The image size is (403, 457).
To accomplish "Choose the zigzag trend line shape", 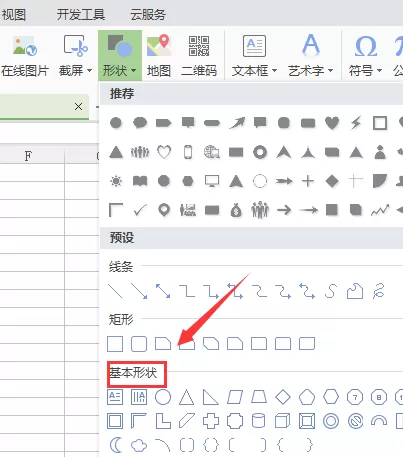I will click(380, 210).
